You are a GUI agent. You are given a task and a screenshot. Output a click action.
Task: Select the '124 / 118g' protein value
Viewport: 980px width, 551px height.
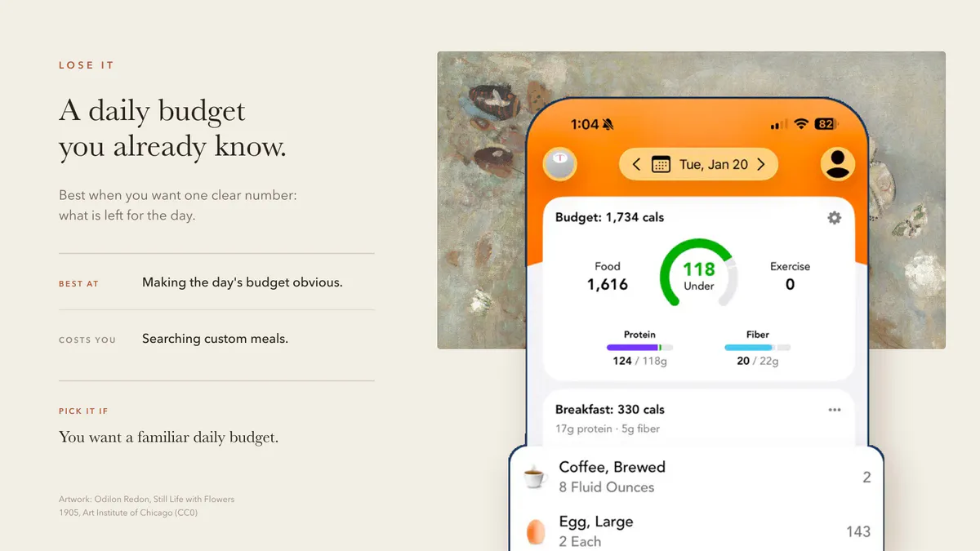(639, 361)
